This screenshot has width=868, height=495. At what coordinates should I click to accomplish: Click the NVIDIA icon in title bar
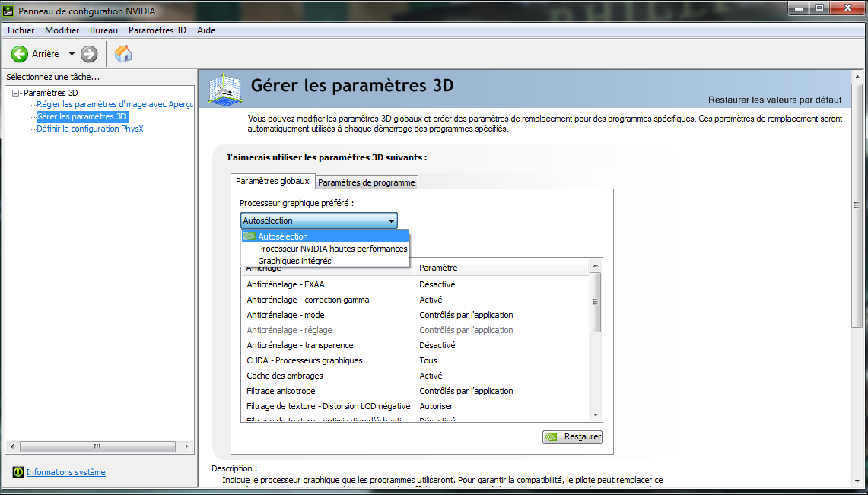[x=9, y=11]
